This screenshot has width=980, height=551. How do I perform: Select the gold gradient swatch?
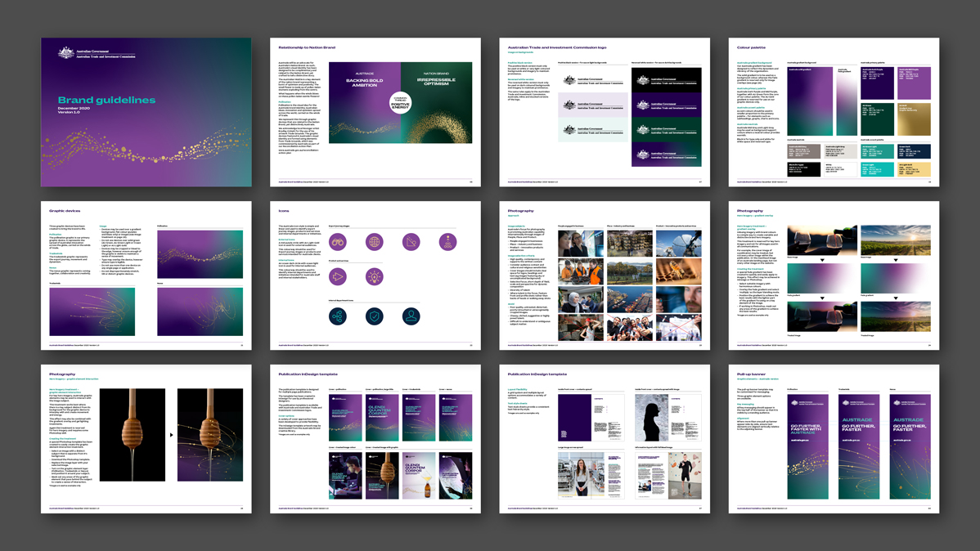915,119
